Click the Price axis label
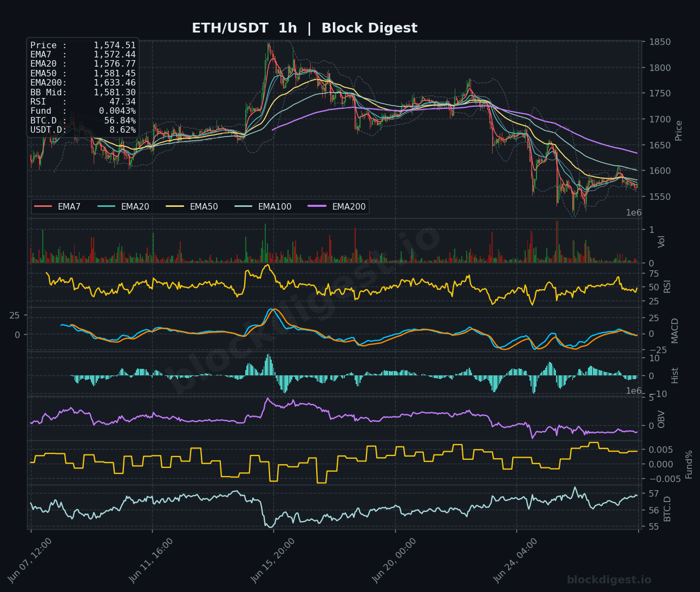This screenshot has width=700, height=592. click(x=678, y=131)
